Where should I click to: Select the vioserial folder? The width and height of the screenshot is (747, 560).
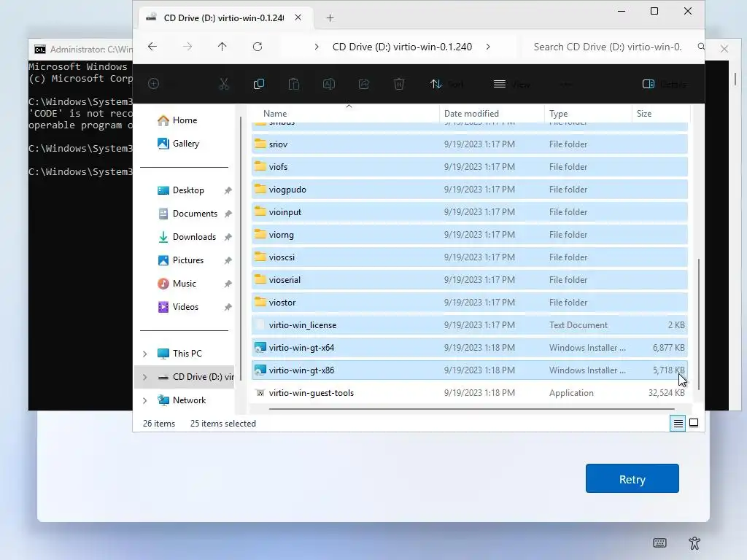(x=469, y=279)
